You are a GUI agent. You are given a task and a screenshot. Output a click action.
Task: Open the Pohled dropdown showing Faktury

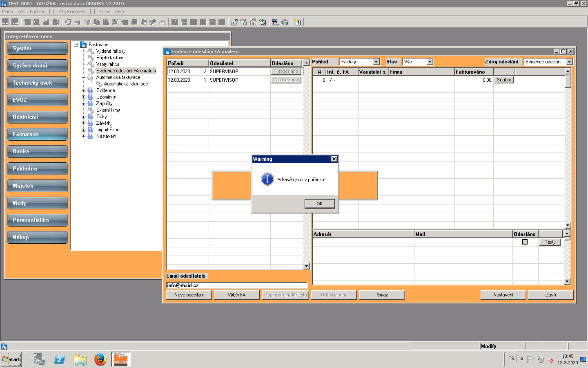376,62
